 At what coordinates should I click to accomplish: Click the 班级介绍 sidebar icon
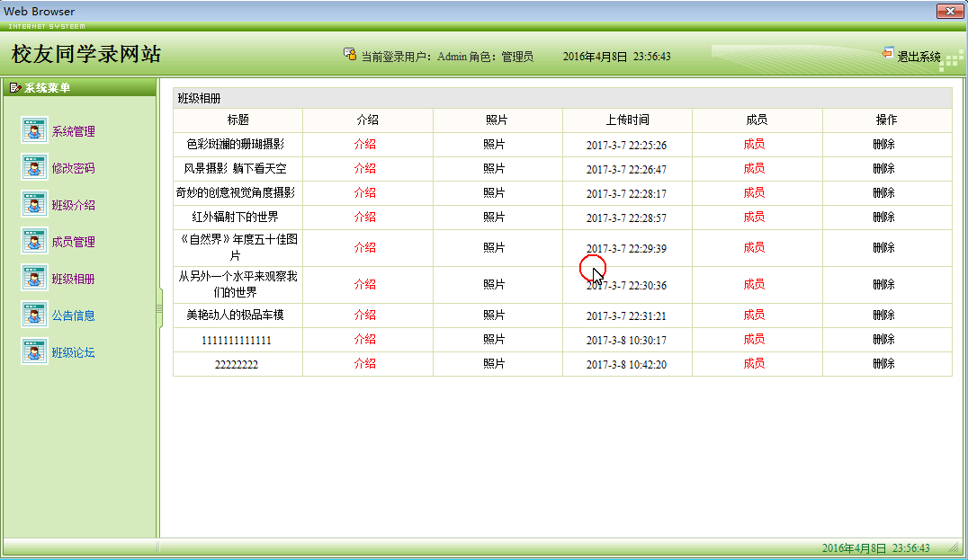[34, 204]
